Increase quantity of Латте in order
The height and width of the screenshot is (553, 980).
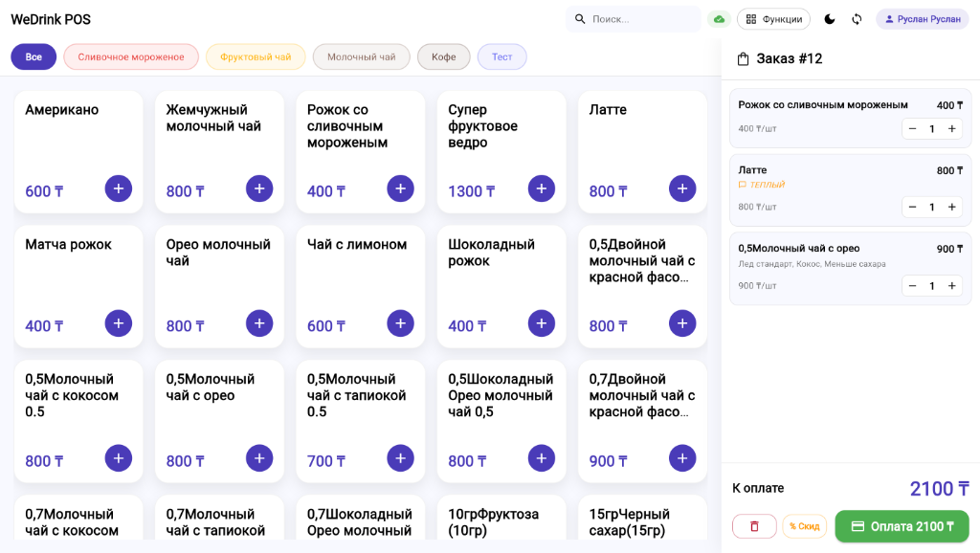click(952, 207)
